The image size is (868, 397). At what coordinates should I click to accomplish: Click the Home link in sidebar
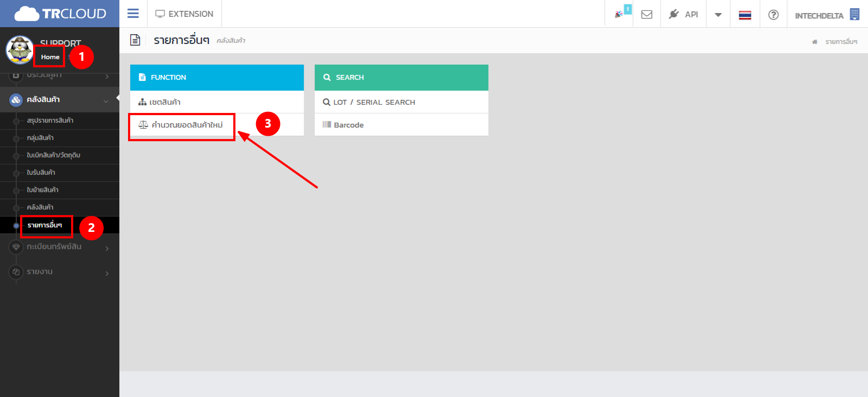50,57
